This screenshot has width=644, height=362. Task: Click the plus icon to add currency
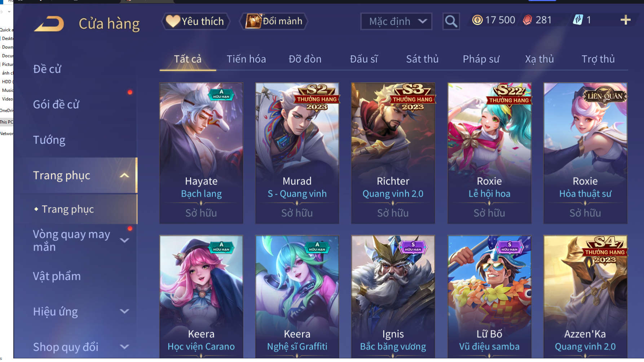pyautogui.click(x=625, y=20)
